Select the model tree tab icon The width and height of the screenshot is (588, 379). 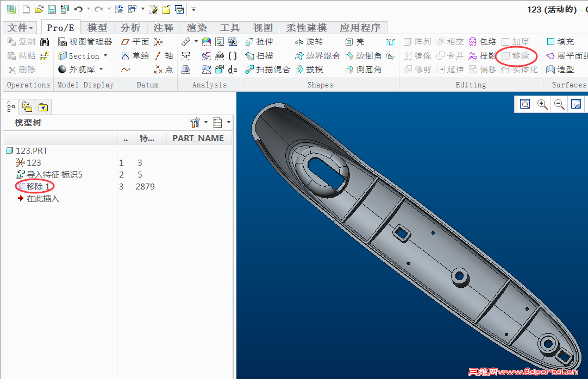[x=11, y=107]
